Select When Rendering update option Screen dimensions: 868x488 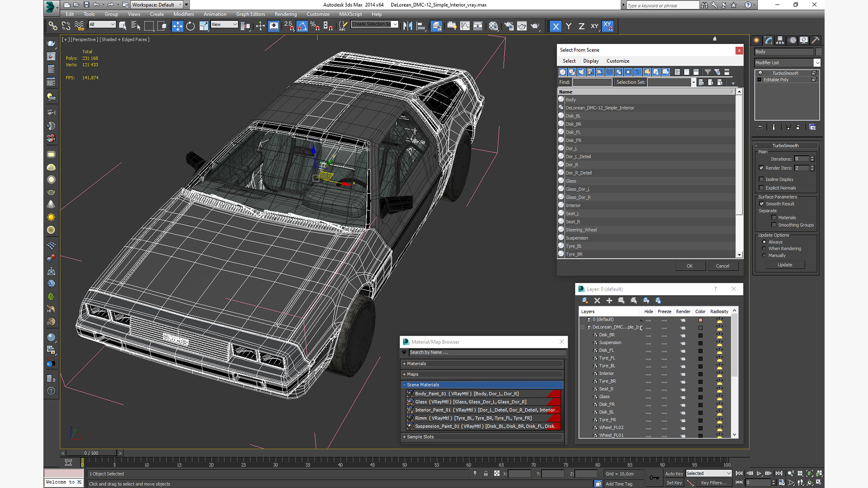pyautogui.click(x=764, y=249)
